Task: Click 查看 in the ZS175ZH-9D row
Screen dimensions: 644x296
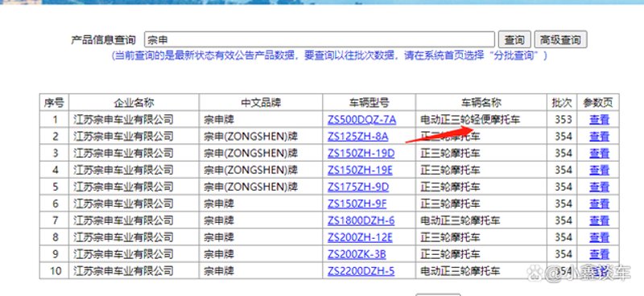Action: (x=599, y=187)
